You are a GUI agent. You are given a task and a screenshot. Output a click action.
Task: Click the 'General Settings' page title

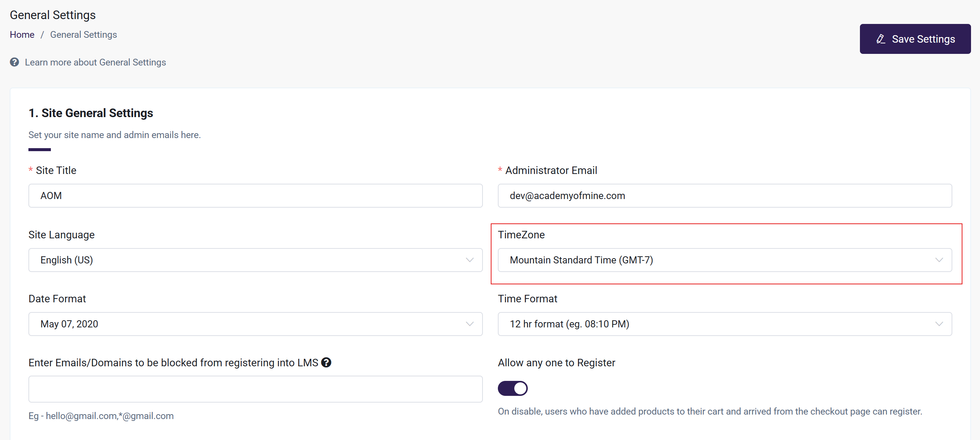click(52, 15)
